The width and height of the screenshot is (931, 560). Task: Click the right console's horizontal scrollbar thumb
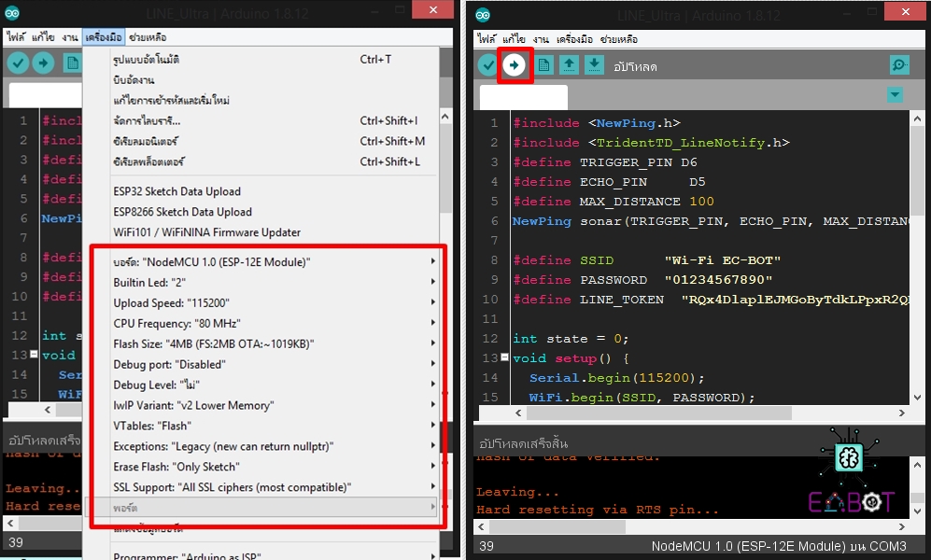[x=557, y=526]
